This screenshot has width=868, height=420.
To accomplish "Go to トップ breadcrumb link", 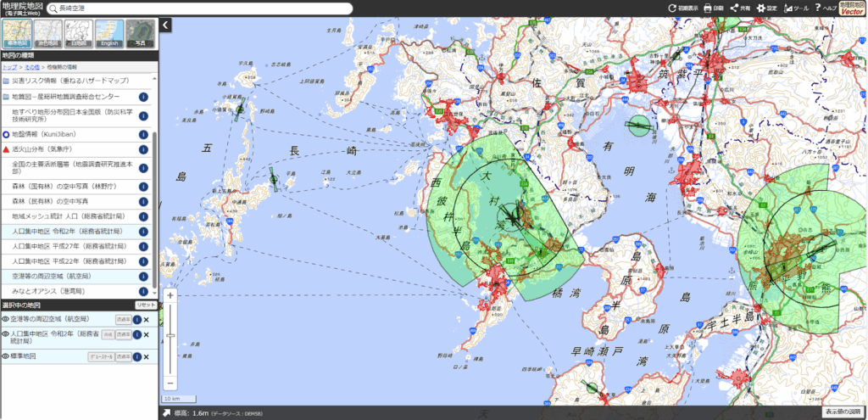I will (10, 66).
